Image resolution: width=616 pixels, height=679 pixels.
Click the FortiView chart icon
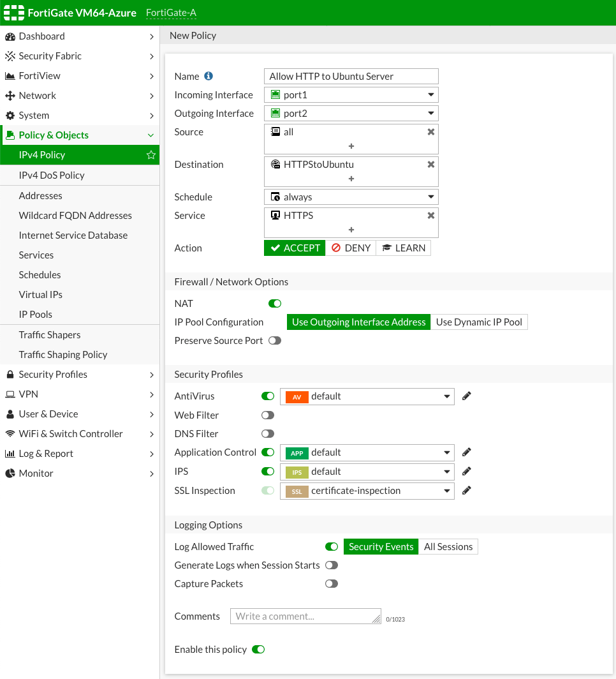[x=10, y=76]
